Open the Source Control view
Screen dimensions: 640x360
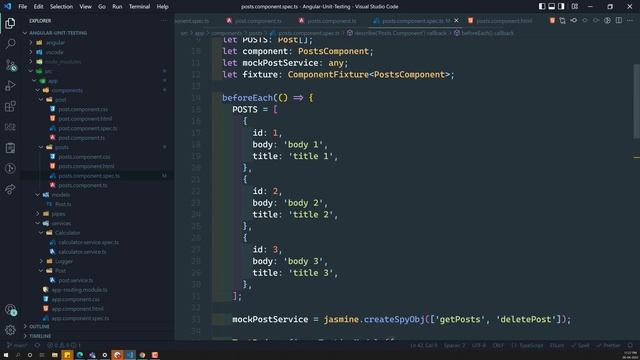[10, 65]
